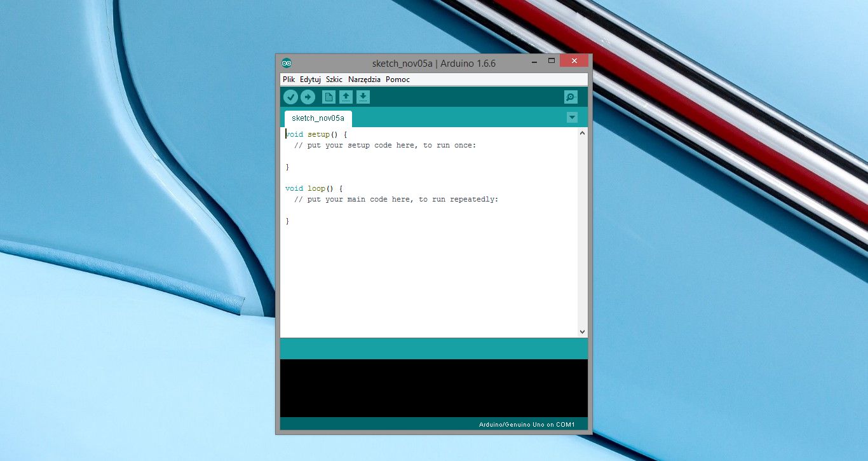This screenshot has height=461, width=868.
Task: Open the Szkic menu
Action: [x=334, y=79]
